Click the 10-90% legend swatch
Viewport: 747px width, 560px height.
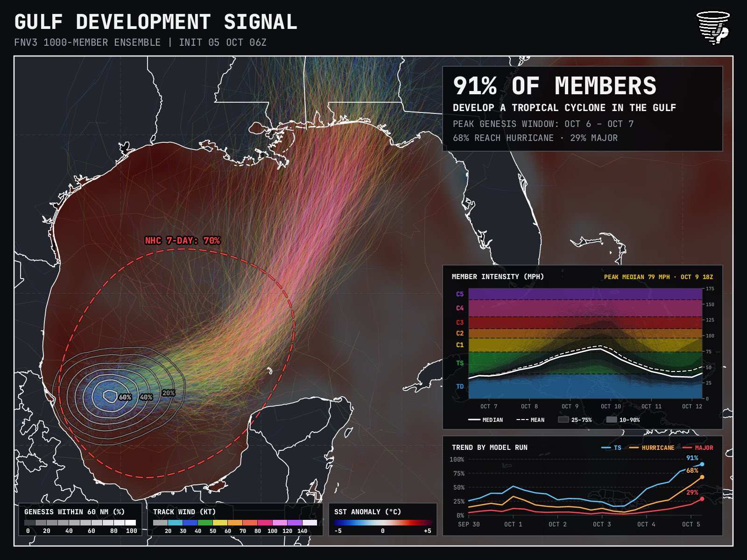612,420
